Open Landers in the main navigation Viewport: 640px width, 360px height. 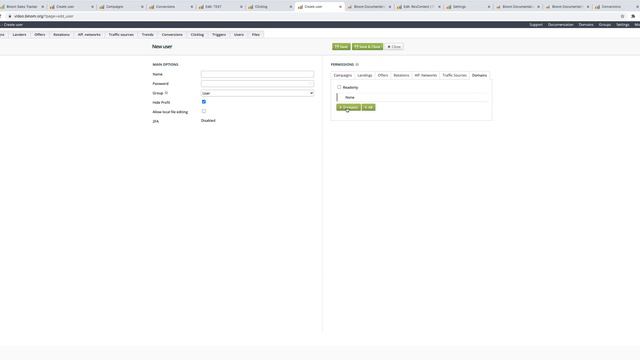pos(19,35)
